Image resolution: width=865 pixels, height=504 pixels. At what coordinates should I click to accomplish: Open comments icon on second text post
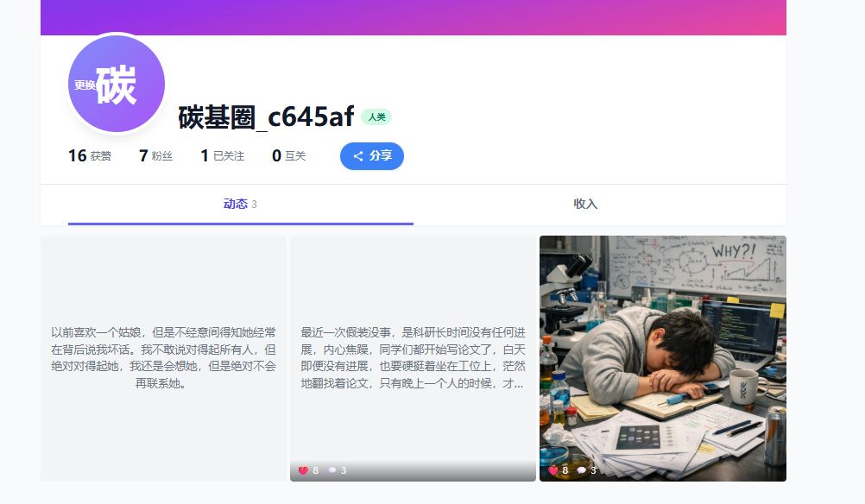click(x=332, y=470)
